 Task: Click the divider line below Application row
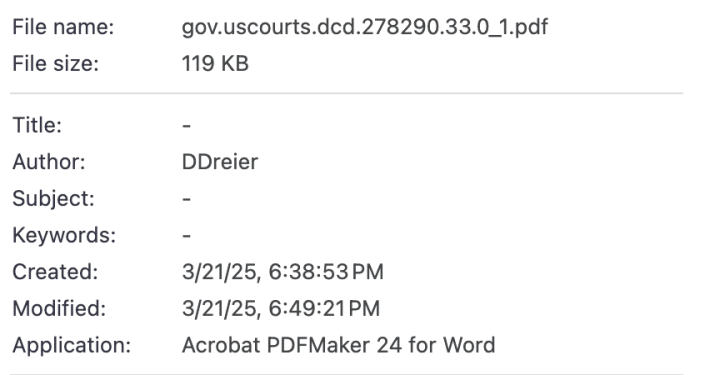346,374
